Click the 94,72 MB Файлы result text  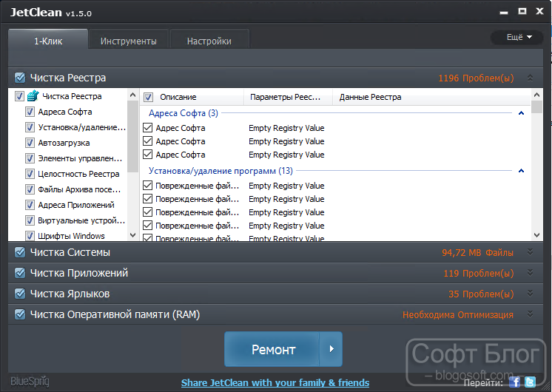[478, 253]
